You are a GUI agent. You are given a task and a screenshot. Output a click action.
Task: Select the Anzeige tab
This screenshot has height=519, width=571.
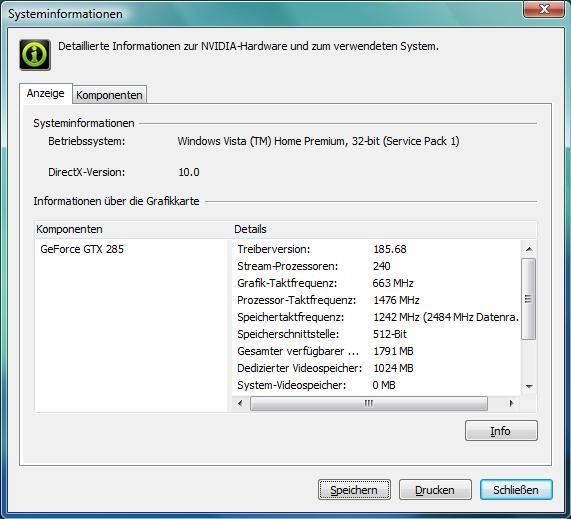(x=46, y=94)
